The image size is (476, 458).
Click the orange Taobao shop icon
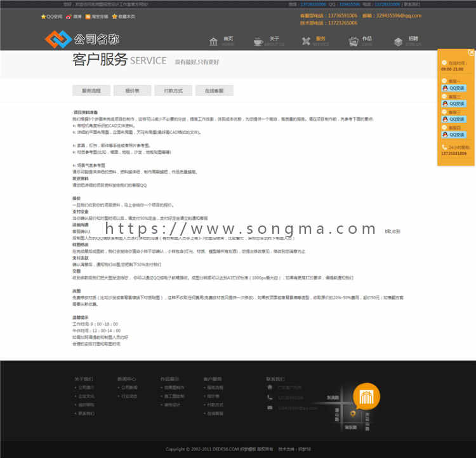pos(88,17)
